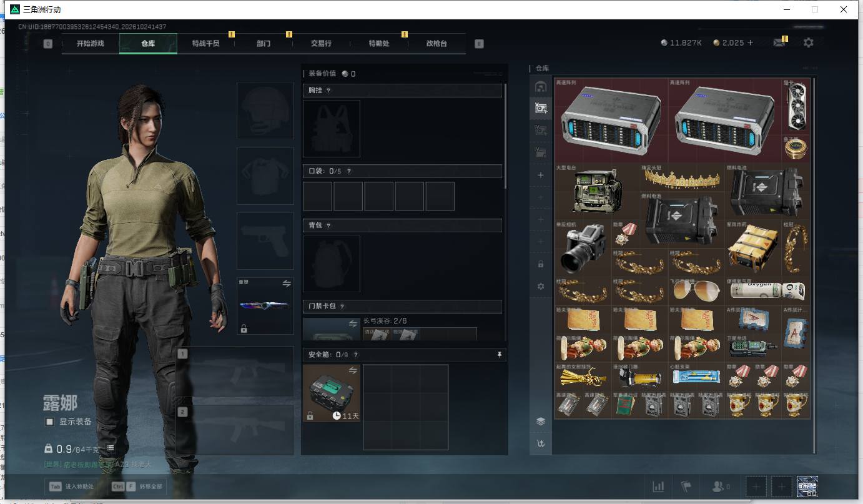The height and width of the screenshot is (504, 863).
Task: Open weapon slot 1 in loadout
Action: pos(235,372)
